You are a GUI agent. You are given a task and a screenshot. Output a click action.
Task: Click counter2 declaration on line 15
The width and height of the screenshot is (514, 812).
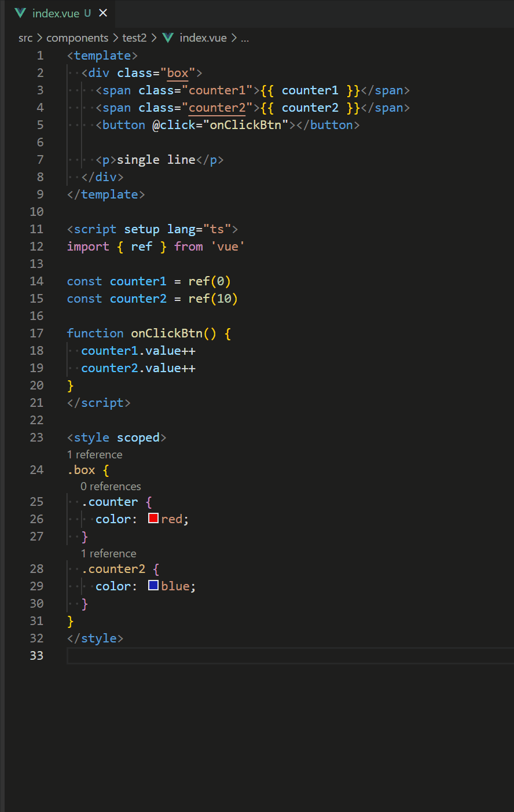click(138, 299)
